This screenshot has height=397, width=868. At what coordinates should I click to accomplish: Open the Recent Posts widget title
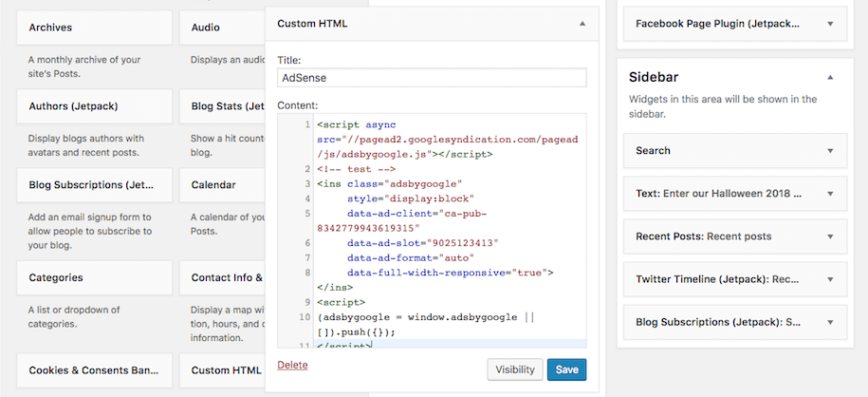click(704, 236)
